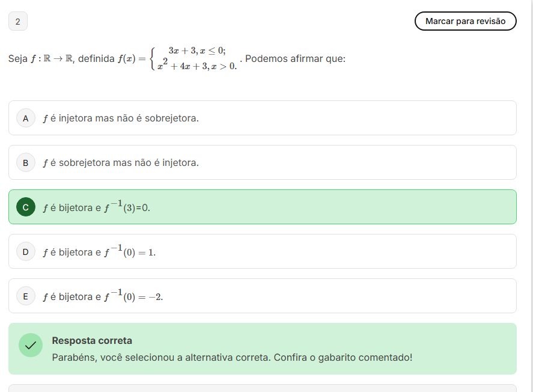The image size is (533, 392).
Task: Click text 'f é sobrejetora mas não é injetora'
Action: coord(120,163)
